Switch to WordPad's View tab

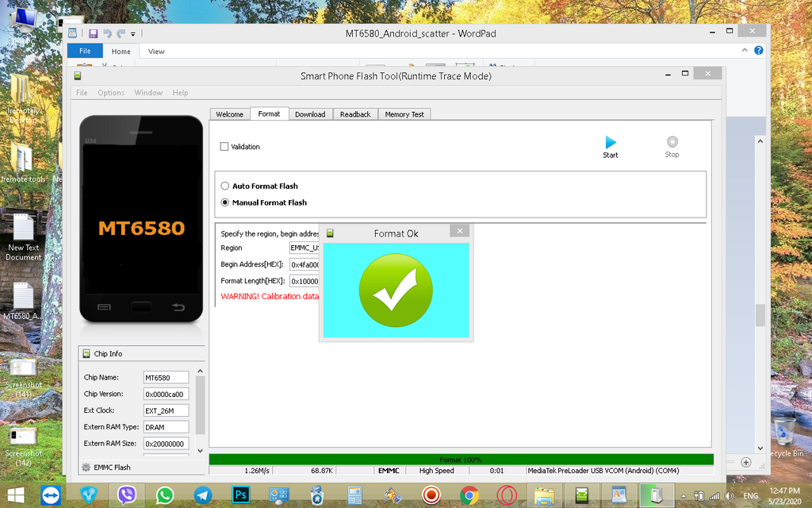click(156, 52)
